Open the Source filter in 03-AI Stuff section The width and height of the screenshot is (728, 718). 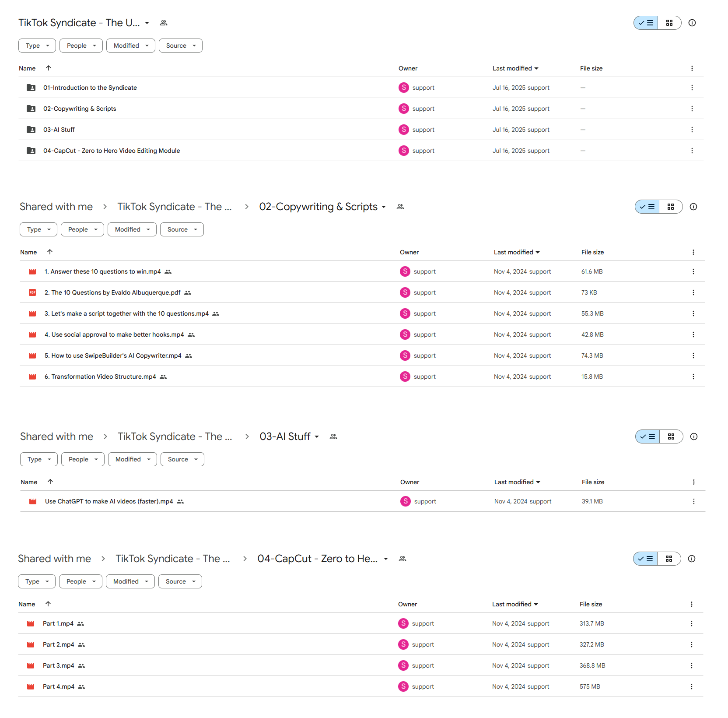point(182,459)
